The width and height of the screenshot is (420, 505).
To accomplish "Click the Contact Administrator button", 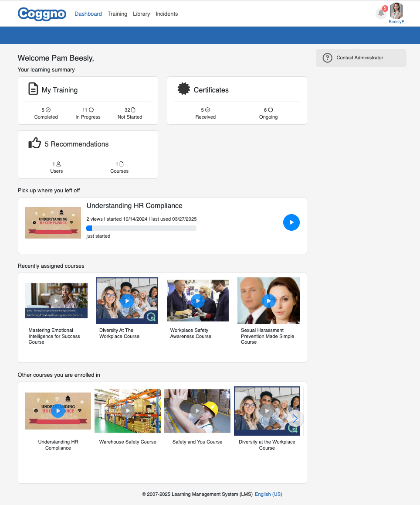I will [361, 58].
